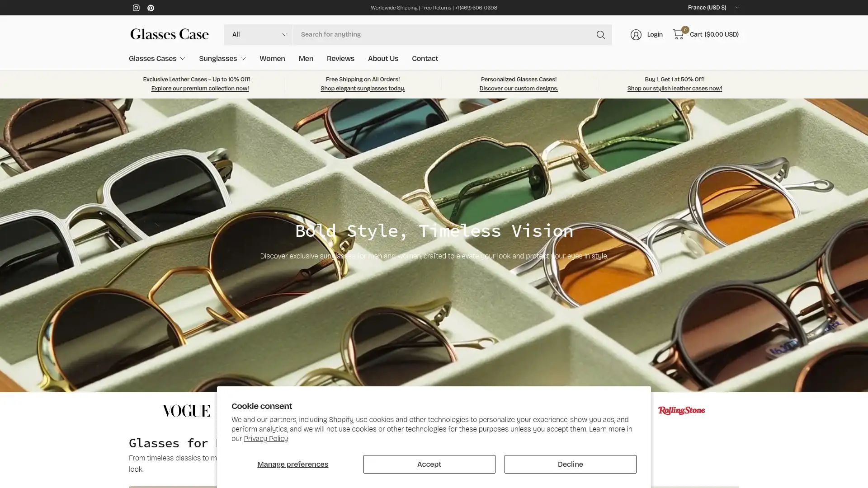Click the Rolling Stone press logo
This screenshot has width=868, height=488.
coord(681,411)
